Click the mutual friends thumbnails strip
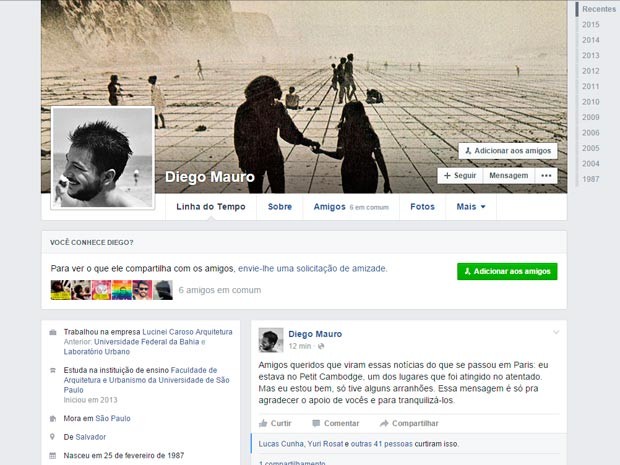Screen dimensions: 620x465 (101, 290)
